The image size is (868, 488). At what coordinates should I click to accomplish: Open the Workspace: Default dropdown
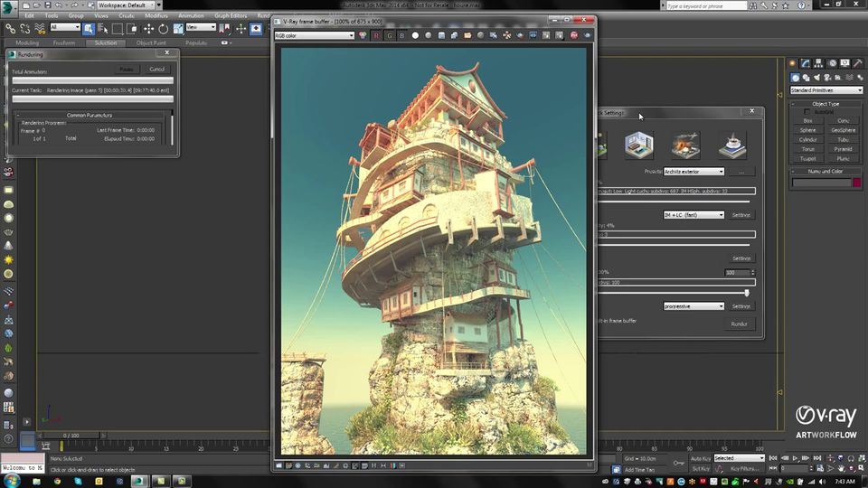(127, 5)
